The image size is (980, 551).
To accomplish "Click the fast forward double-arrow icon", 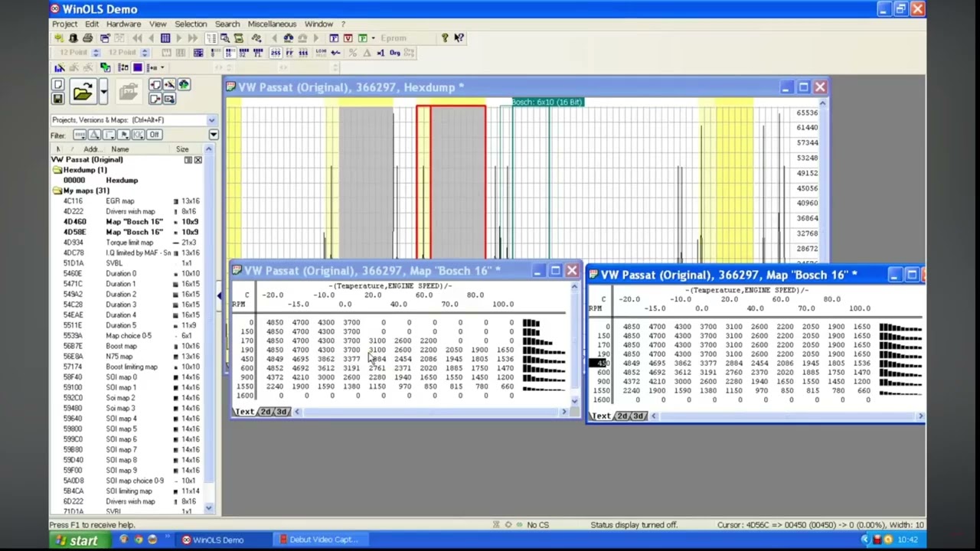I will [193, 37].
